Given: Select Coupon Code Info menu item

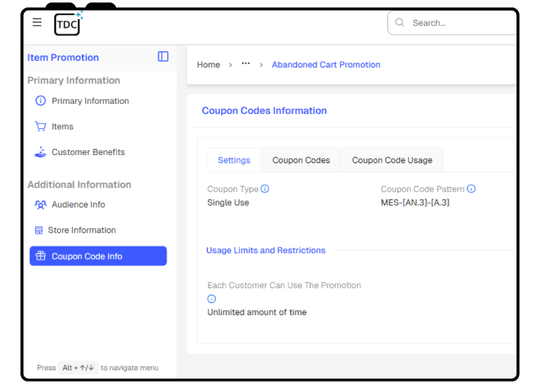Looking at the screenshot, I should 98,256.
